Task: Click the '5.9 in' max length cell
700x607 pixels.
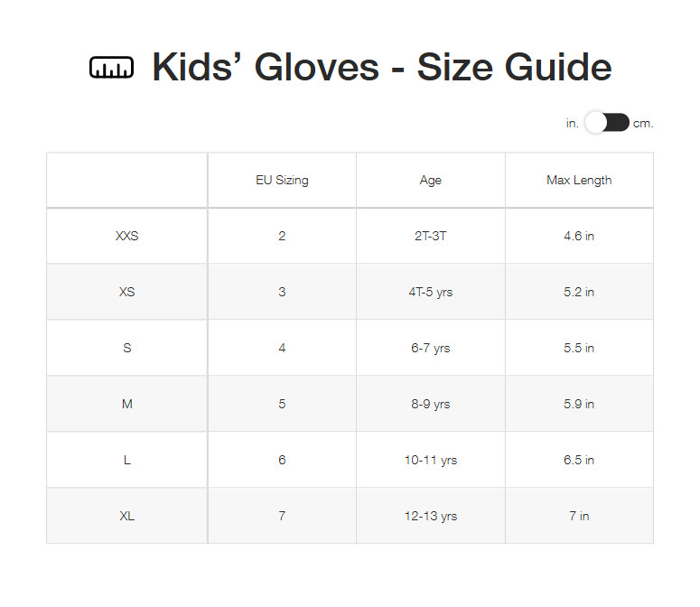Action: pos(579,404)
